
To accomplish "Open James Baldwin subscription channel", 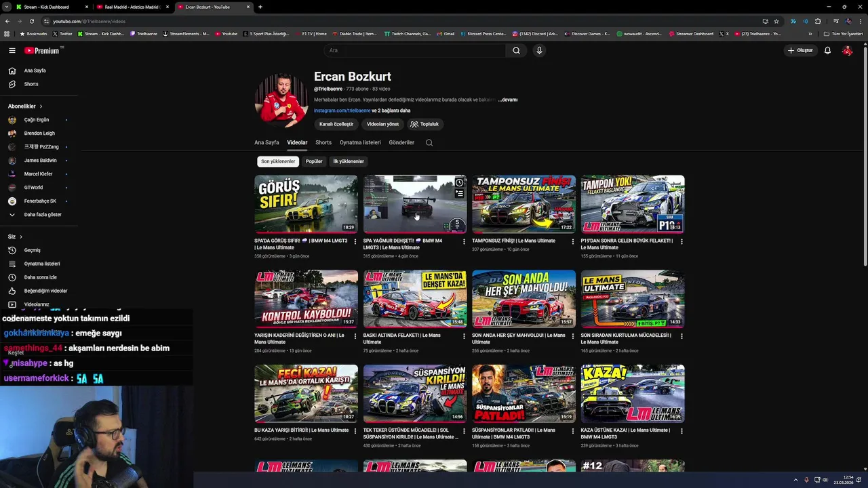I will (x=41, y=161).
